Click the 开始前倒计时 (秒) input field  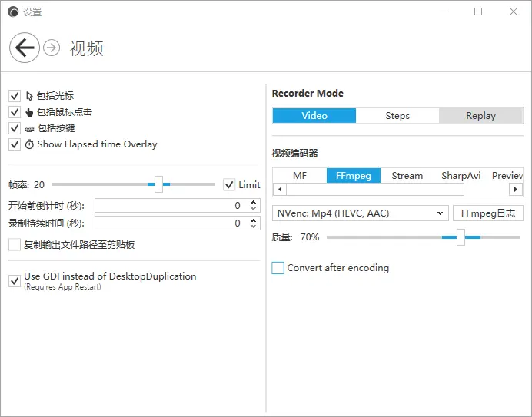[178, 206]
